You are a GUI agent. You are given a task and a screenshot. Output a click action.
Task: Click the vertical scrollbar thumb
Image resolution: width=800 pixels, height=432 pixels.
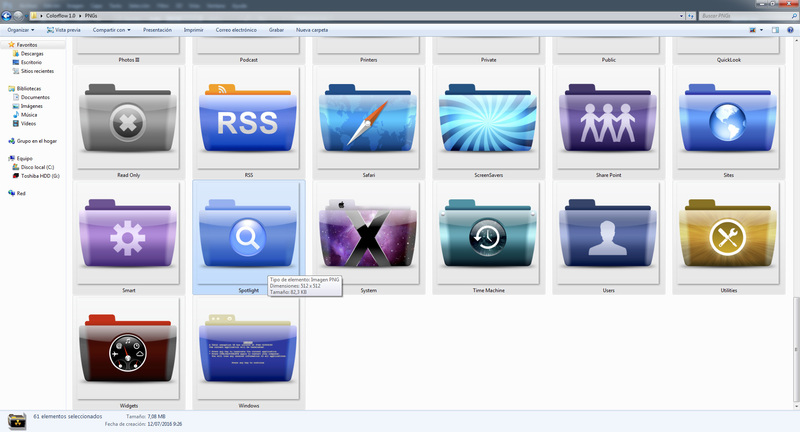pyautogui.click(x=796, y=351)
